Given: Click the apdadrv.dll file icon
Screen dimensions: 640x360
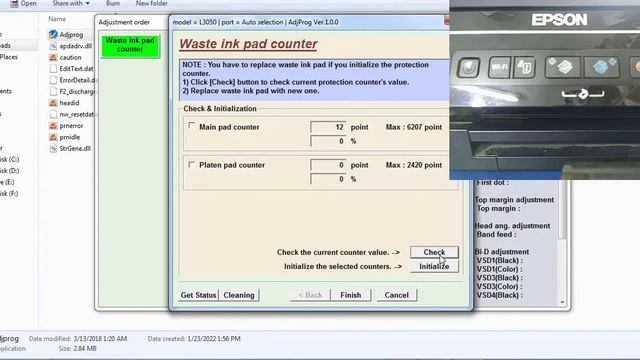Looking at the screenshot, I should point(53,46).
